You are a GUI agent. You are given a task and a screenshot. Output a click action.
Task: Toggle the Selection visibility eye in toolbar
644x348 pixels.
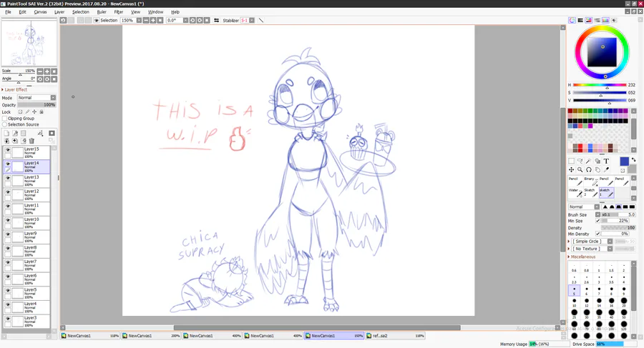[x=96, y=20]
